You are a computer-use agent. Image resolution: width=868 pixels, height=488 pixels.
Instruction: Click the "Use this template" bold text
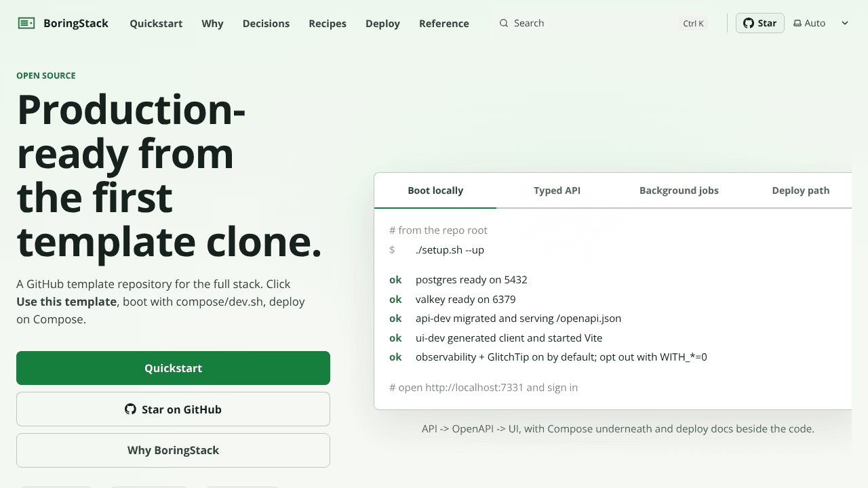coord(66,302)
